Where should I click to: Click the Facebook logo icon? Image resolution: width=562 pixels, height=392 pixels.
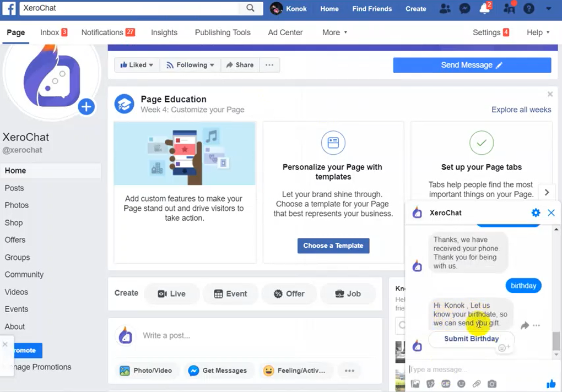[x=9, y=8]
